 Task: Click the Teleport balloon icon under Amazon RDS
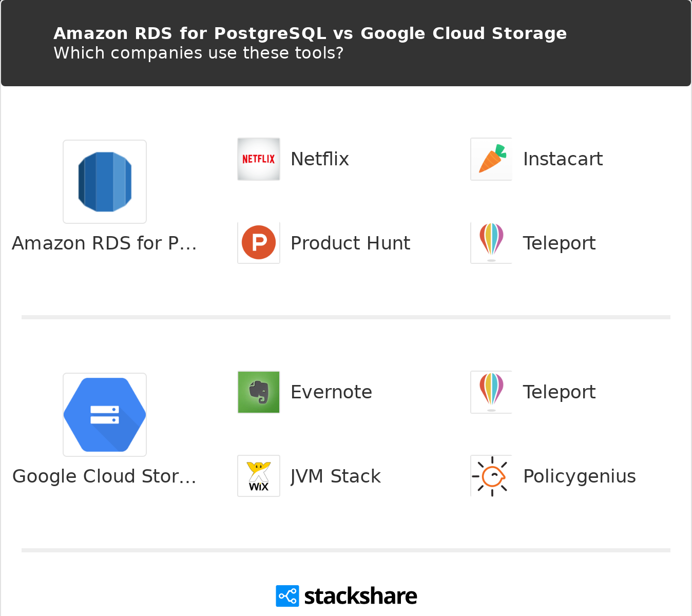click(x=492, y=242)
